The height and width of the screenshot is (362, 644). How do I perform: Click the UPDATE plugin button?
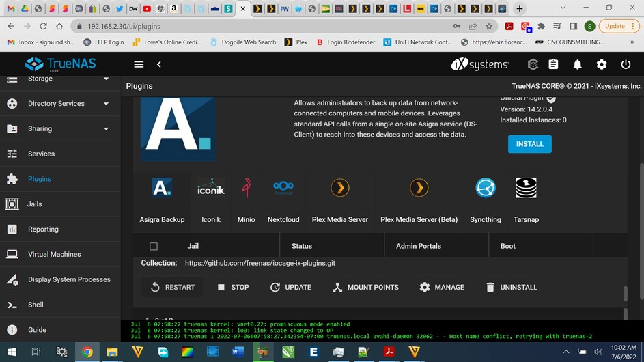click(x=291, y=288)
